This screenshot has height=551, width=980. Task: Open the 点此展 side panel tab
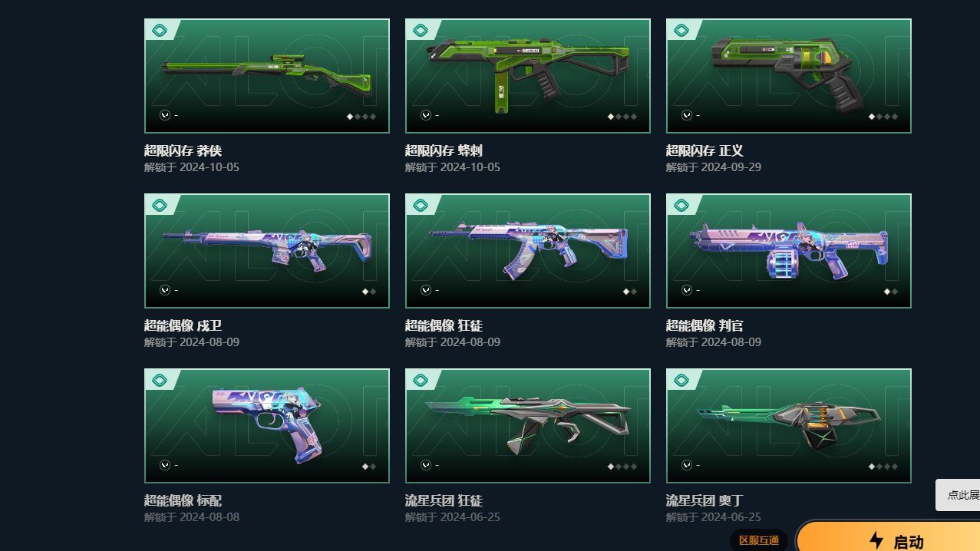point(958,495)
